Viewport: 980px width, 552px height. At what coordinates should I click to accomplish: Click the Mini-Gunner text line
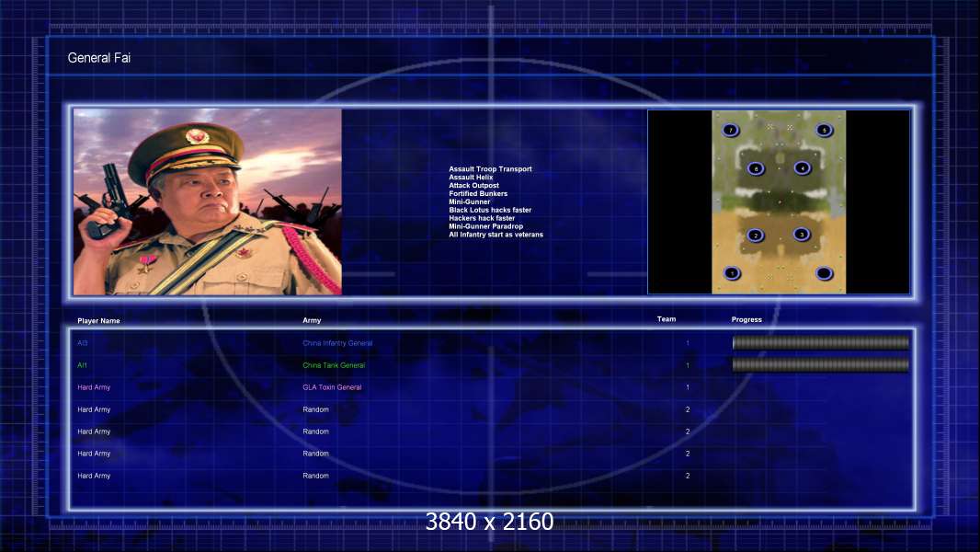tap(470, 201)
